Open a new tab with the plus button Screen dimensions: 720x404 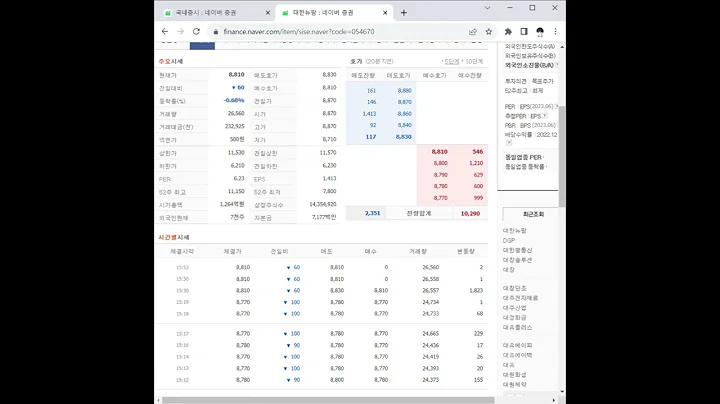[x=404, y=13]
